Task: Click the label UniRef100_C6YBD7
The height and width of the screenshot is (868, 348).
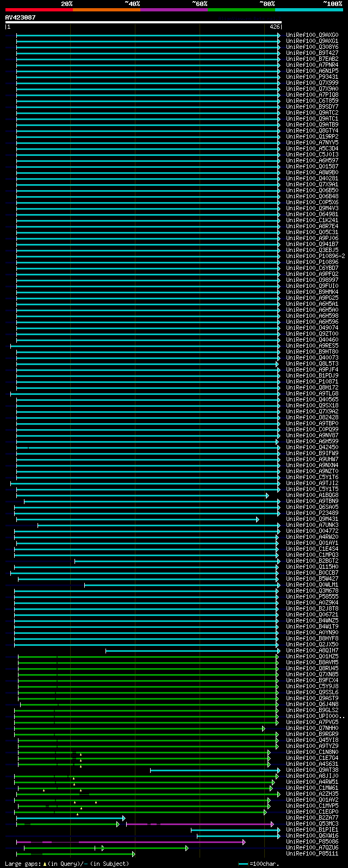Action: coord(312,268)
